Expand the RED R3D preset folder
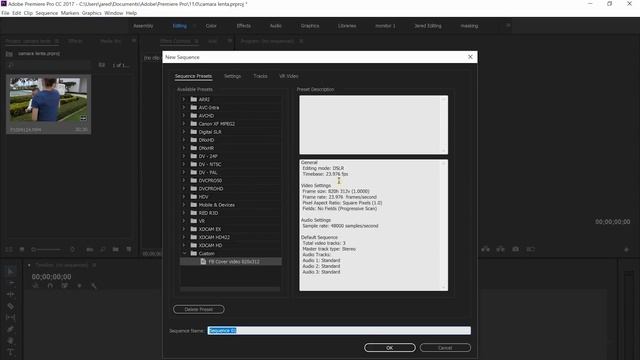This screenshot has height=360, width=640. click(184, 213)
